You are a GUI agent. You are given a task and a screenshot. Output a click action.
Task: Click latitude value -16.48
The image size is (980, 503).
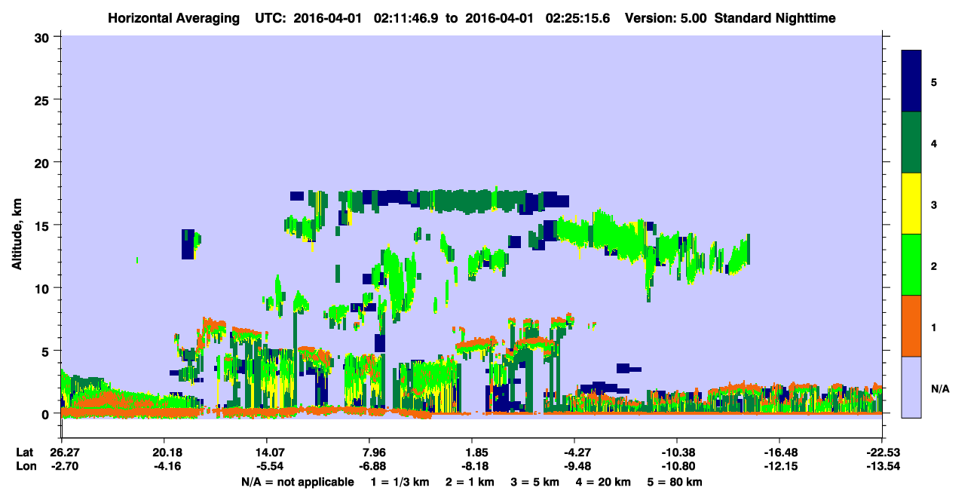[779, 452]
